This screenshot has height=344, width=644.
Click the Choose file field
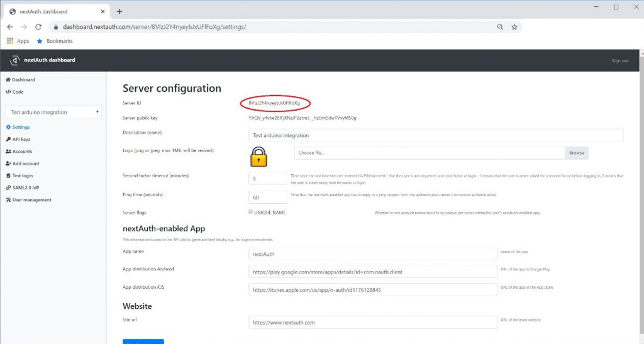[430, 153]
